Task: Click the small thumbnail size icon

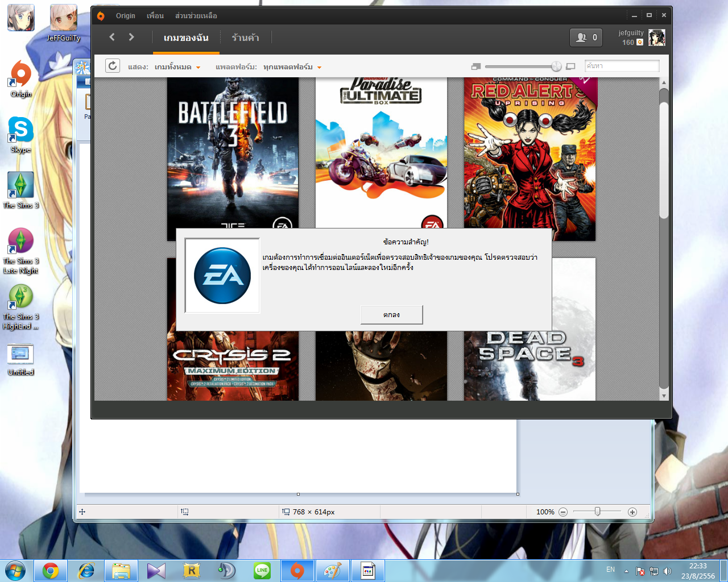Action: (476, 66)
